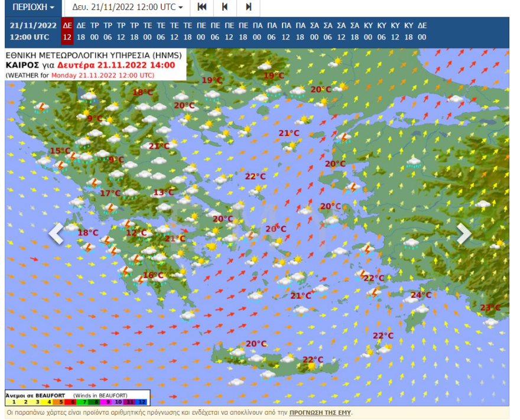Viewport: 520px width, 420px height.
Task: Step back to the previous forecast time
Action: 225,7
